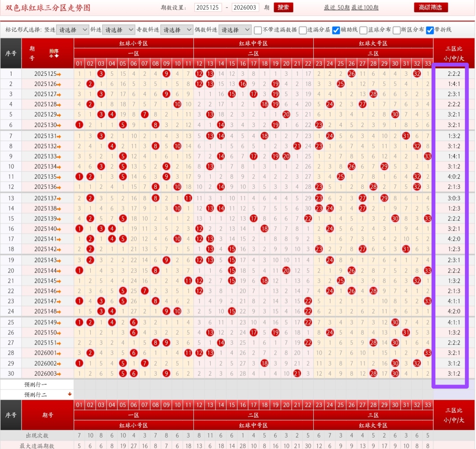Click the orange arrow beside issue 2025140
The image size is (476, 449).
click(59, 229)
